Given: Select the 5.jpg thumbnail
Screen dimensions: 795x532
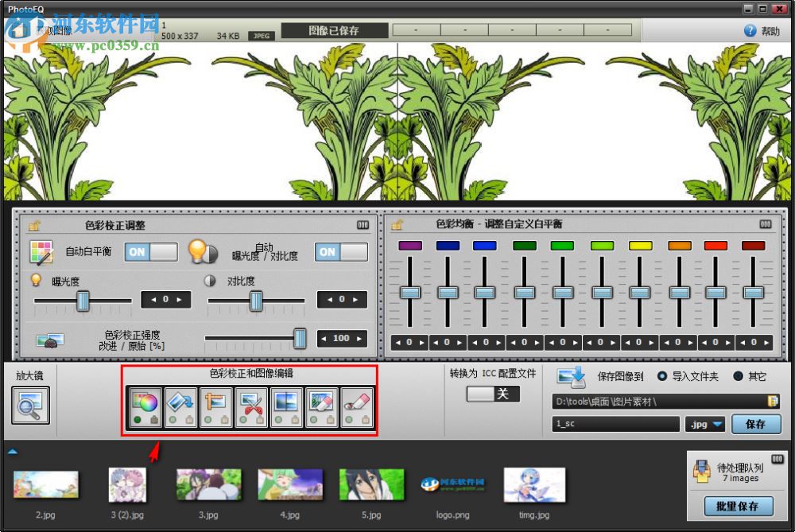Looking at the screenshot, I should 371,483.
